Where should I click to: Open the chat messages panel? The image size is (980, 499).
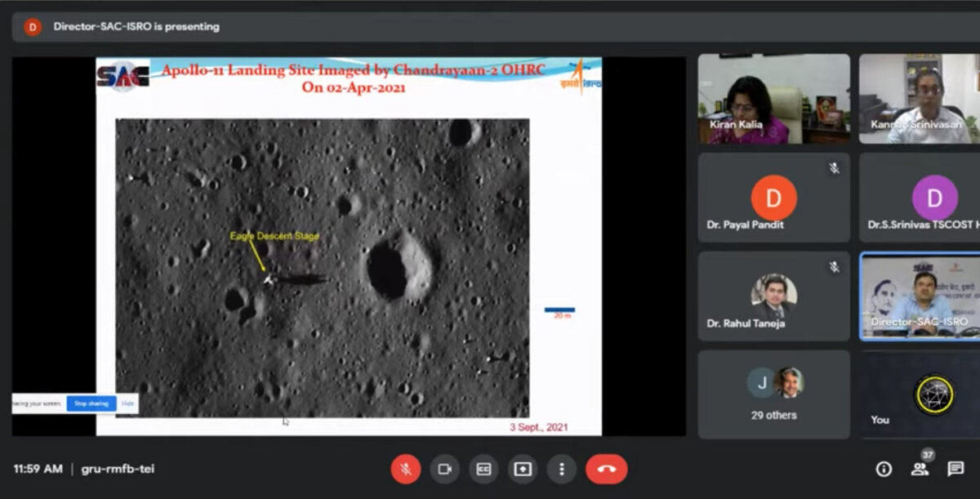pos(955,469)
